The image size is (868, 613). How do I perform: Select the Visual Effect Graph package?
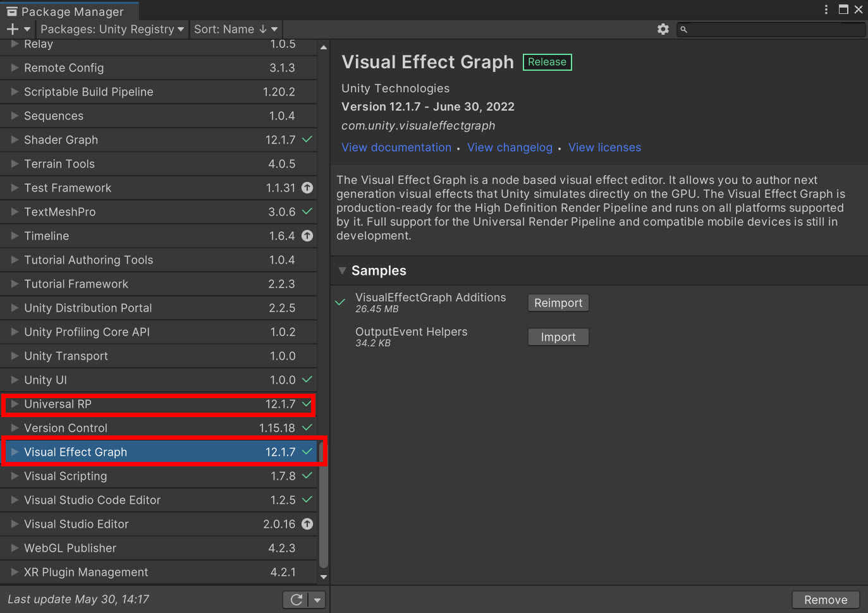click(x=158, y=452)
